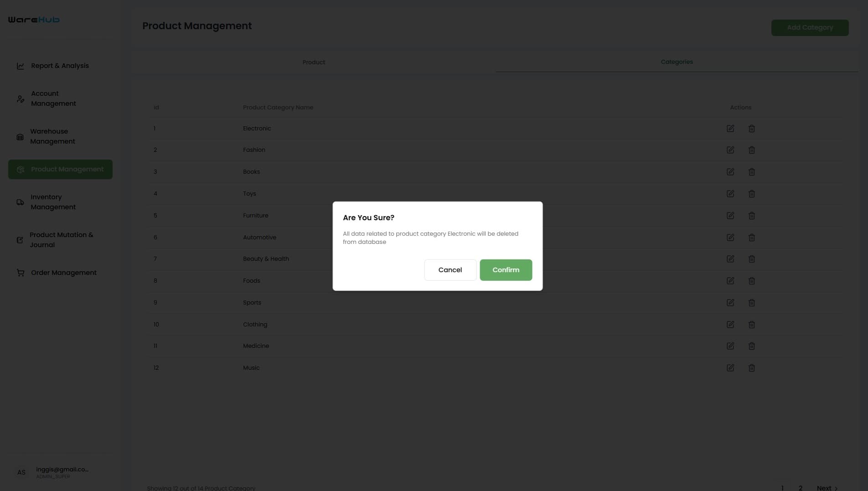Edit the Beauty & Health category
The height and width of the screenshot is (491, 868).
tap(730, 259)
